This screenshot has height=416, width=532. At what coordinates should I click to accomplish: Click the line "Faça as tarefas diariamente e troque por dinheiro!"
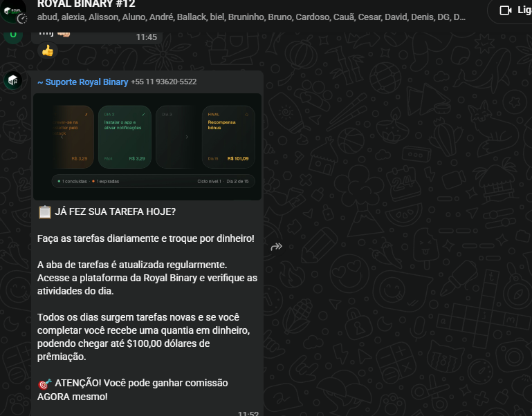(x=146, y=238)
